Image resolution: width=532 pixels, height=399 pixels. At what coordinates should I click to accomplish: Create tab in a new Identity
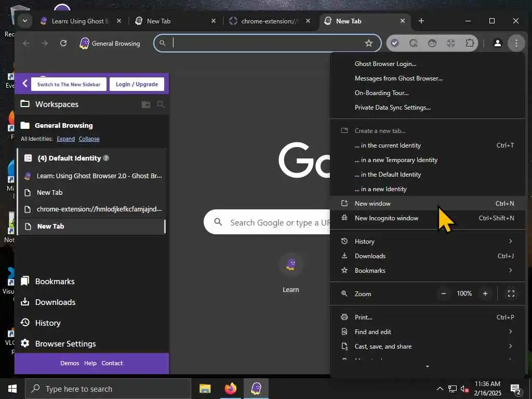428,189
